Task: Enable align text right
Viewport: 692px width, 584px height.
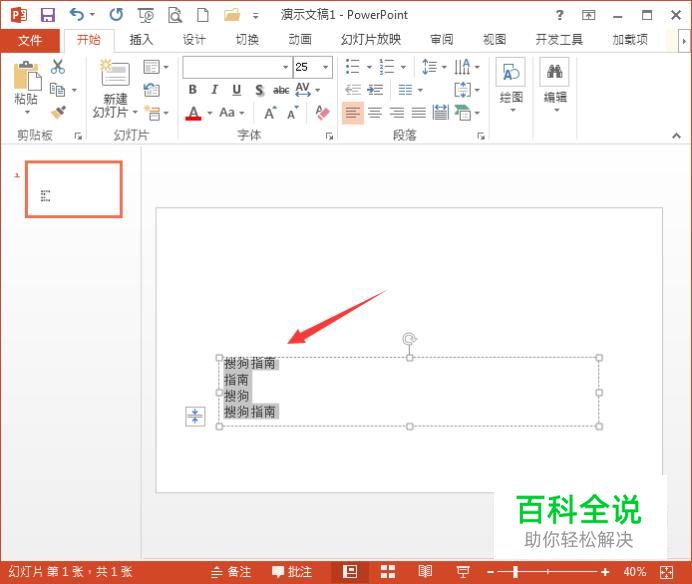Action: 396,113
